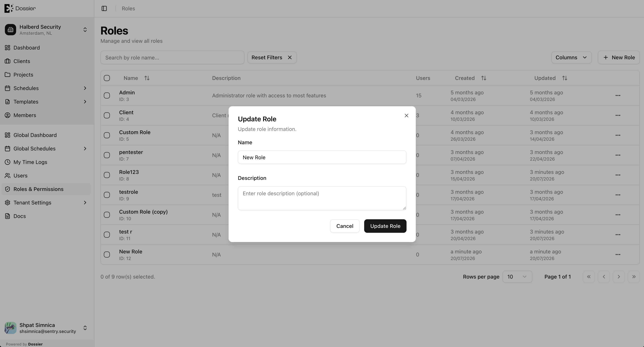Go to the first page of roles
This screenshot has height=347, width=644.
589,277
